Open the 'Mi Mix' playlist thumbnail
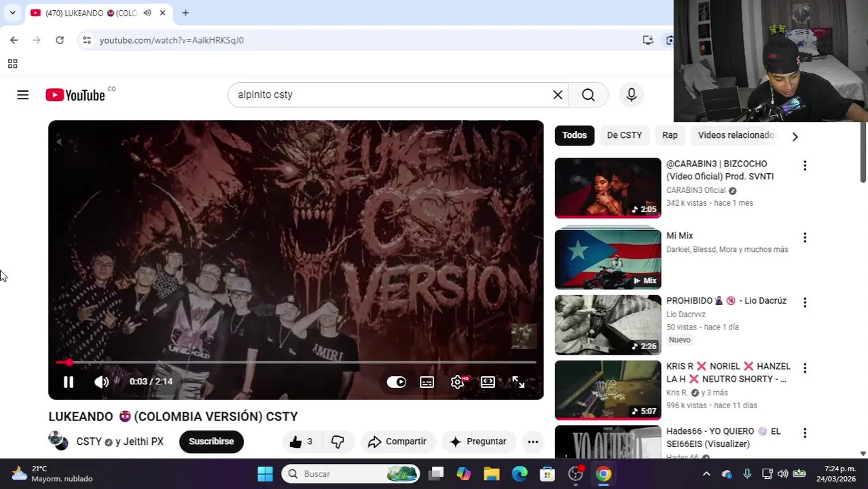Image resolution: width=868 pixels, height=489 pixels. point(608,259)
